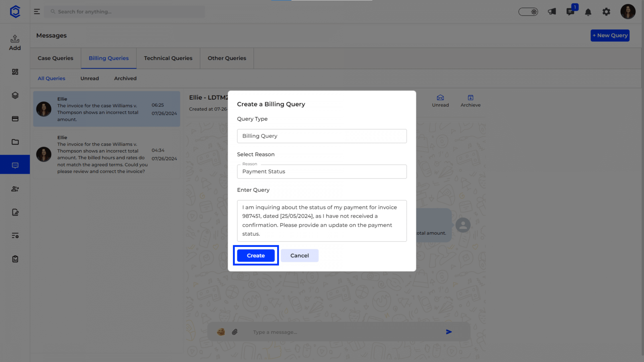Click the Add upload icon in sidebar

15,42
